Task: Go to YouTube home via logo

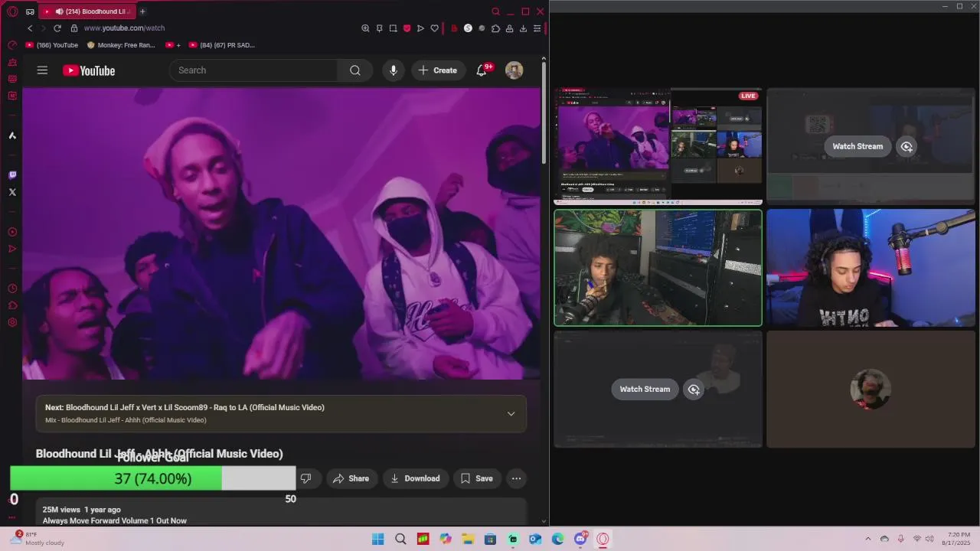Action: [x=89, y=70]
